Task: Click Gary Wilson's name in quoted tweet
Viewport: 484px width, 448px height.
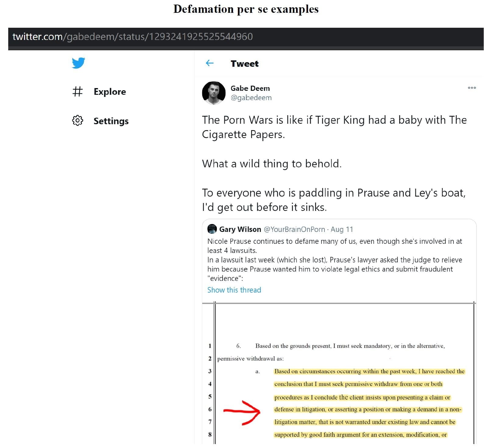Action: [240, 229]
